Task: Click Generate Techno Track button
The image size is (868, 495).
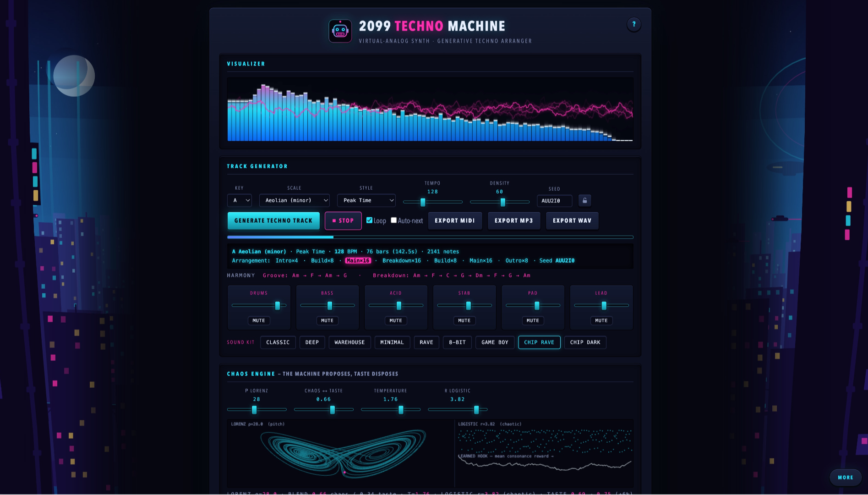Action: [273, 220]
